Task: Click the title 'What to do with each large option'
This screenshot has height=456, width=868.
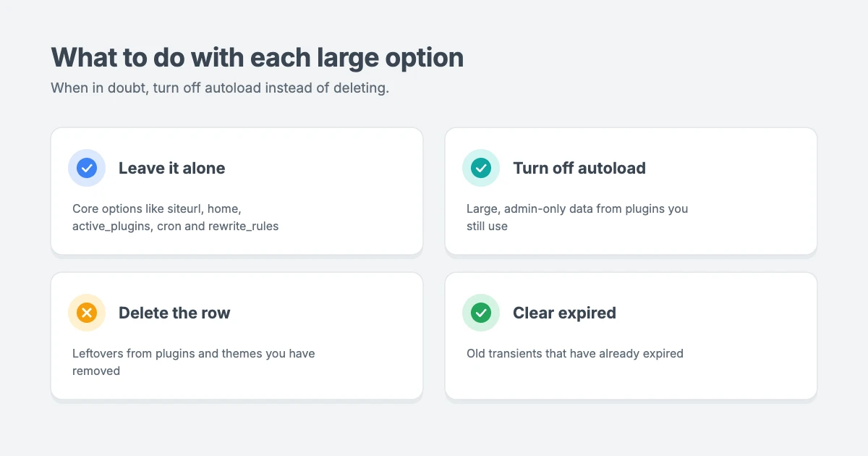Action: tap(258, 57)
